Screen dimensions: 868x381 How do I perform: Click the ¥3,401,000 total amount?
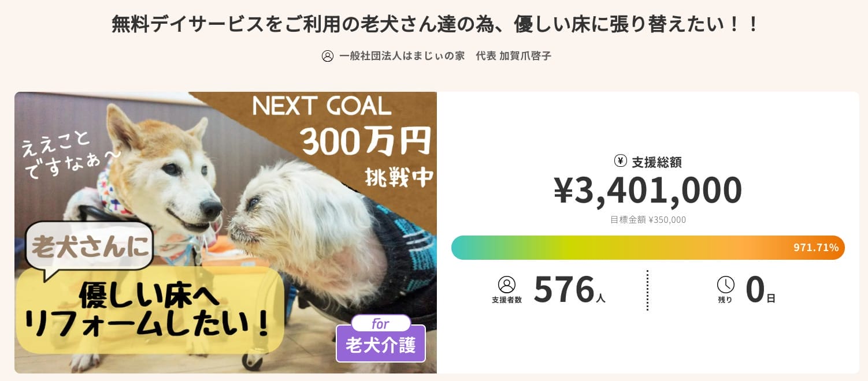pos(648,190)
